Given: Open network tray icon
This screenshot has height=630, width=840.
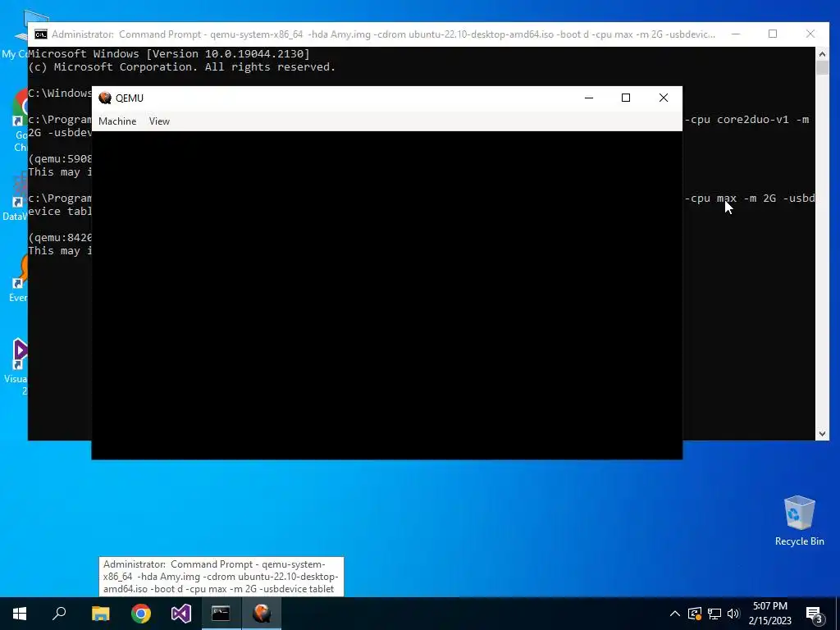Looking at the screenshot, I should 714,614.
